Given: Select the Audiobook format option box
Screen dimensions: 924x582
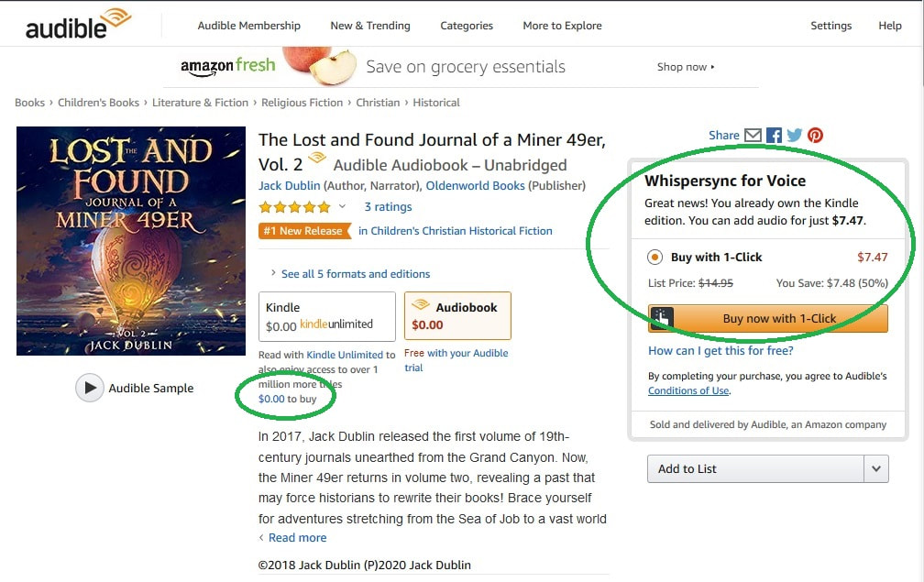Looking at the screenshot, I should click(457, 315).
